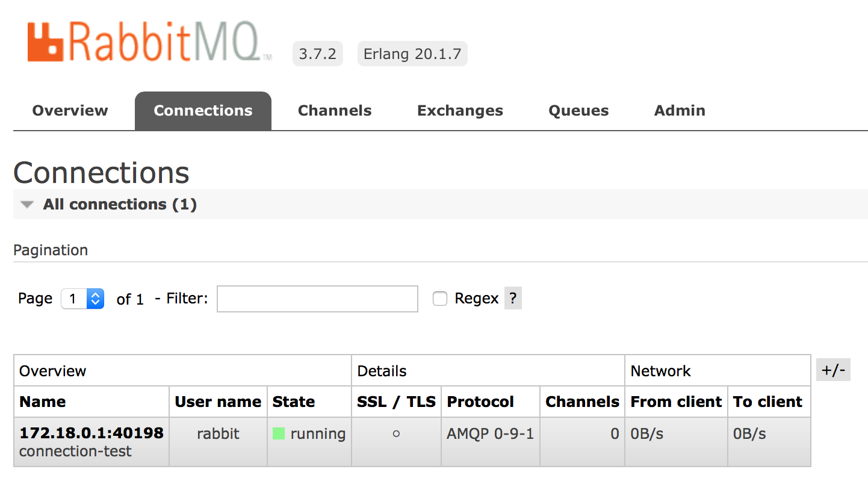Go to the Exchanges tab

460,111
